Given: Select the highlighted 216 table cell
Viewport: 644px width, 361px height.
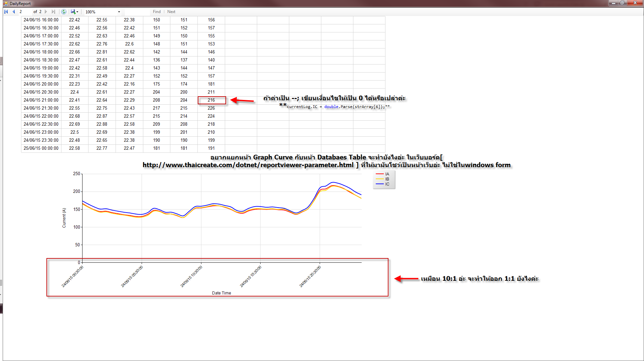Looking at the screenshot, I should tap(211, 100).
